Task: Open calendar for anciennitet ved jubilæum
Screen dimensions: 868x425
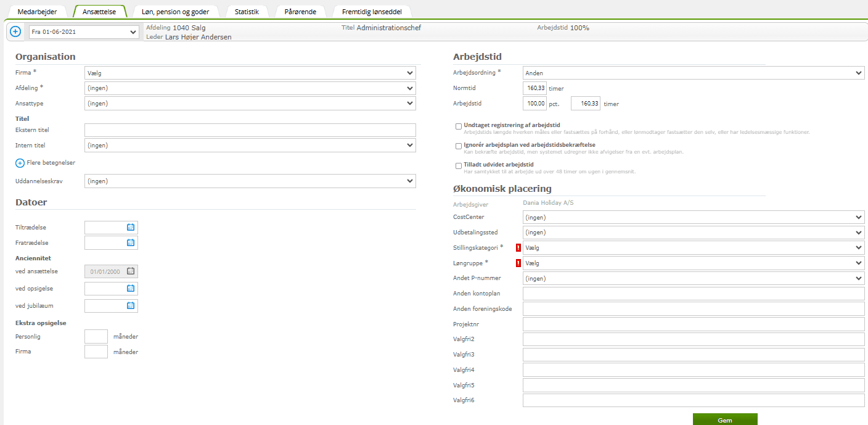Action: [x=131, y=305]
